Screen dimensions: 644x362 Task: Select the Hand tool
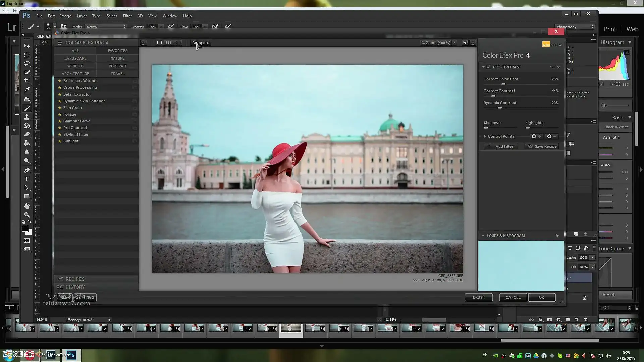(x=27, y=206)
